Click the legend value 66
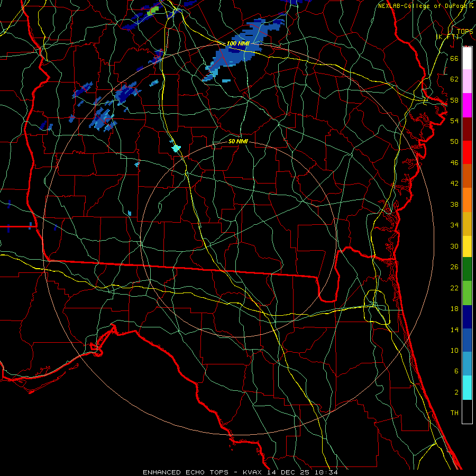476x476 pixels. click(x=454, y=58)
